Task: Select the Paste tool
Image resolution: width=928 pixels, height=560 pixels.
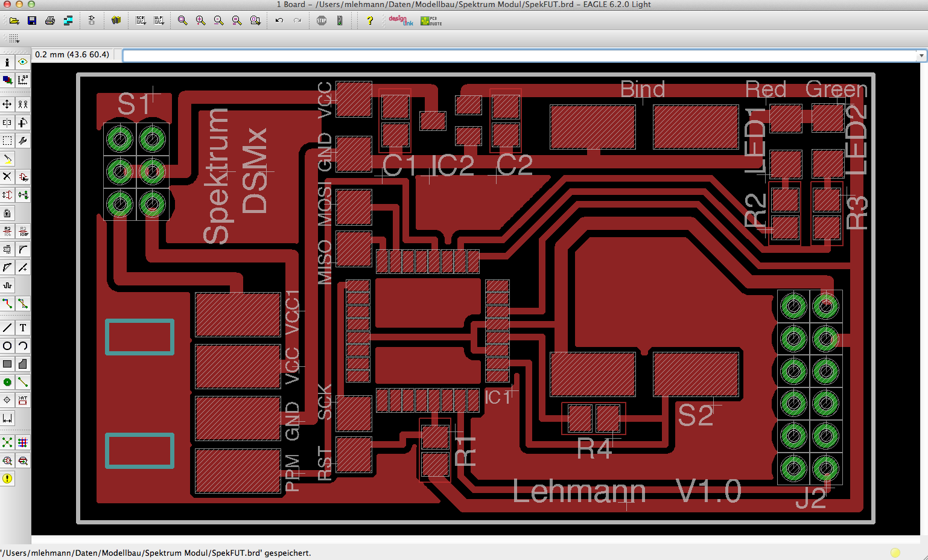Action: tap(7, 159)
